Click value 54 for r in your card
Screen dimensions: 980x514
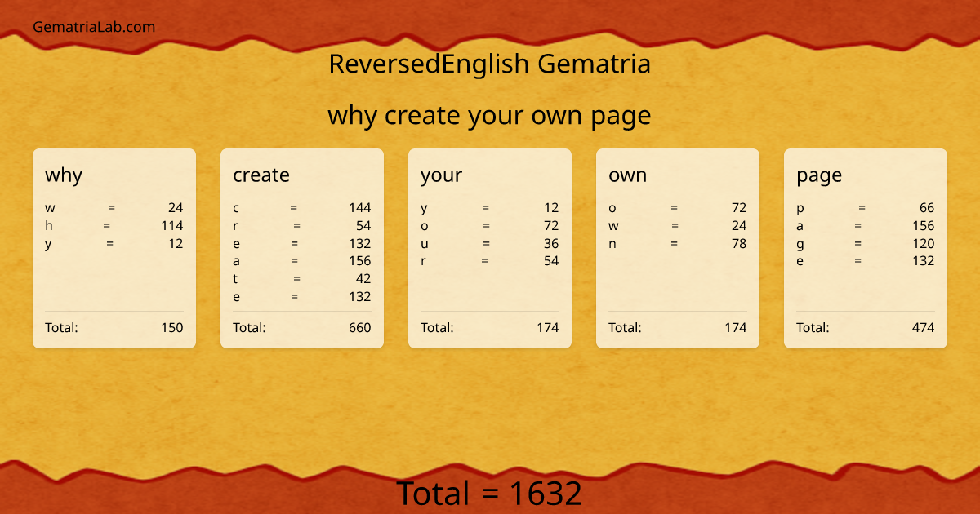click(x=551, y=261)
